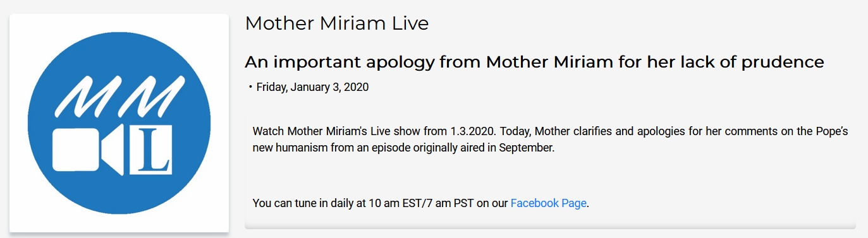
Task: Click the bullet dot before the date
Action: tap(250, 87)
